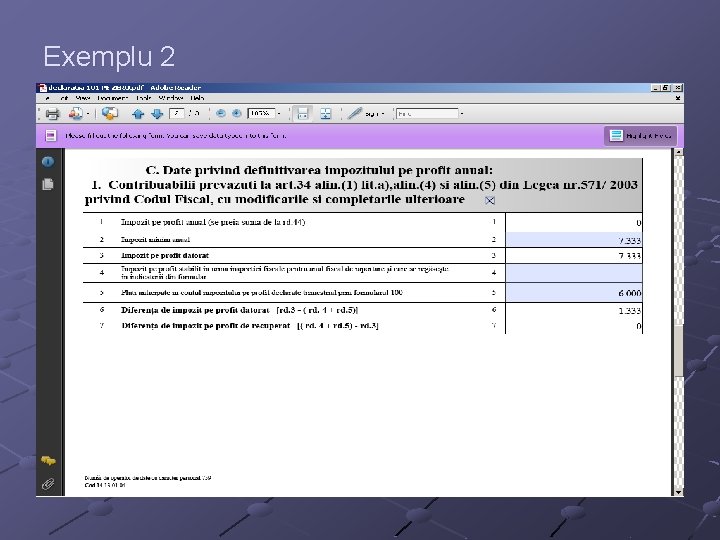Click the row 6 value 1.333

[630, 310]
